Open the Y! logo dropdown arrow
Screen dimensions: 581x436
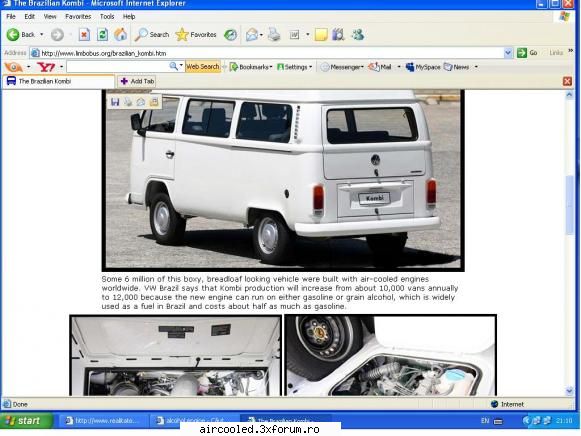pyautogui.click(x=62, y=67)
